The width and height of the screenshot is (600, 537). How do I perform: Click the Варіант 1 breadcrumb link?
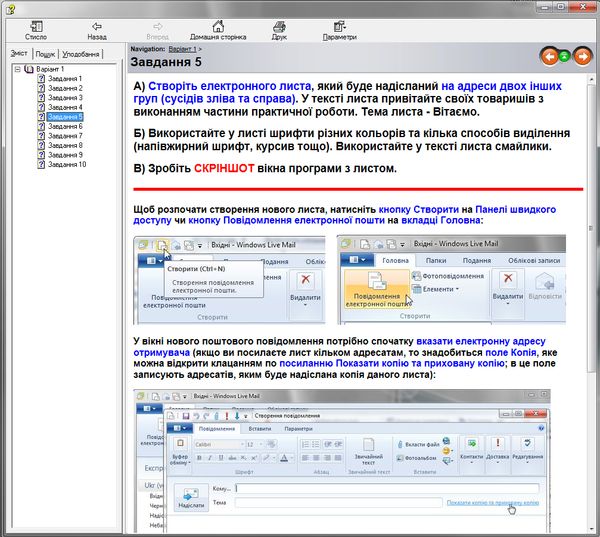[182, 49]
